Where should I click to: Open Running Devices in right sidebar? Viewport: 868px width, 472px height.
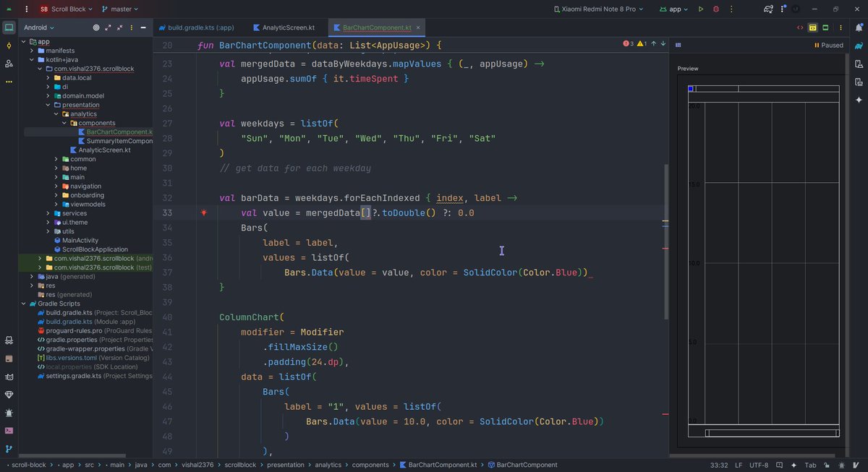click(x=859, y=82)
